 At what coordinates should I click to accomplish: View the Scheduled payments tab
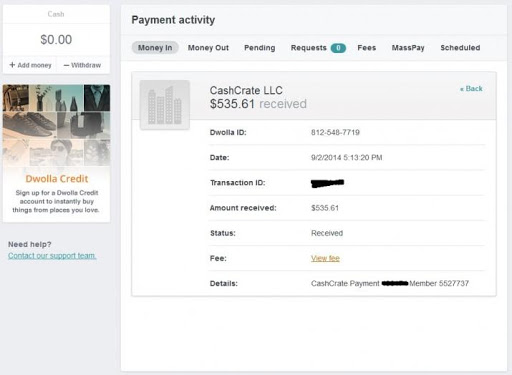[x=460, y=48]
